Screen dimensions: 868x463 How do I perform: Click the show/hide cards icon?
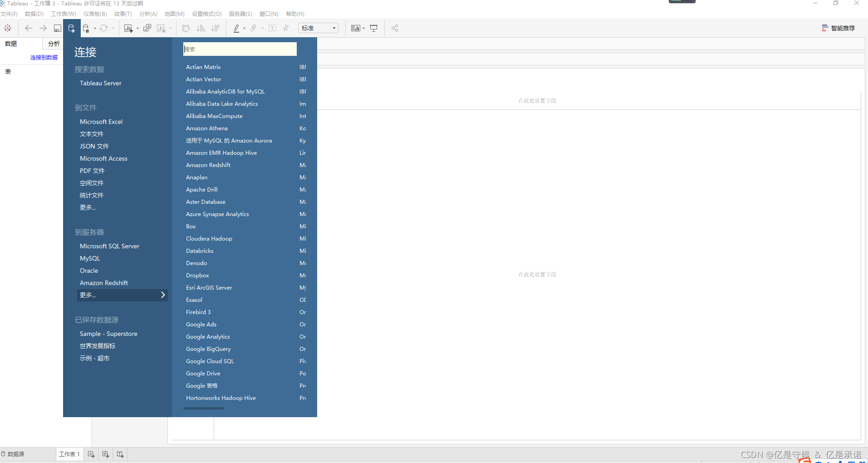(x=356, y=28)
